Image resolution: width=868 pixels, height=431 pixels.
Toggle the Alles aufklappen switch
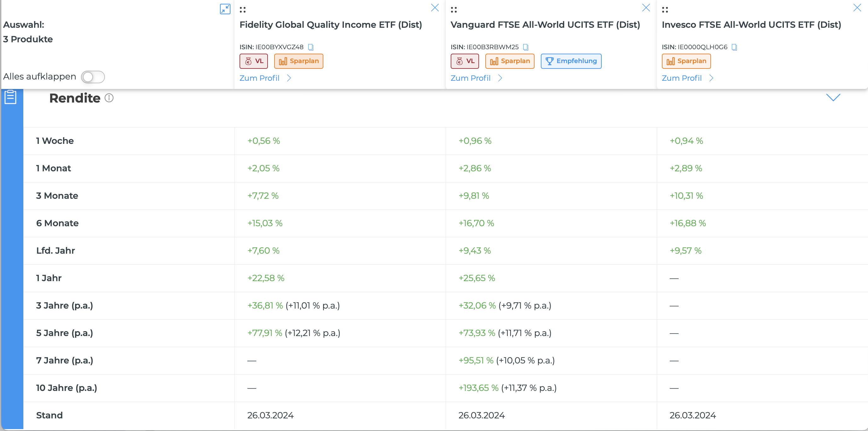(x=93, y=77)
